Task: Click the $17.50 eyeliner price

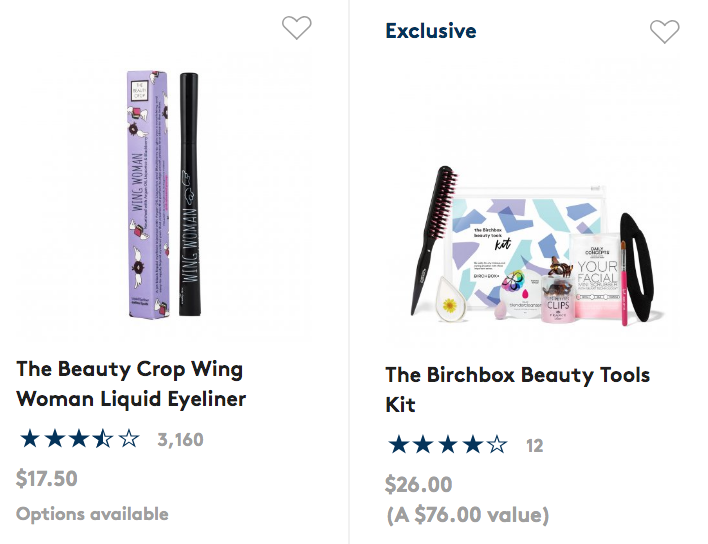Action: coord(47,478)
